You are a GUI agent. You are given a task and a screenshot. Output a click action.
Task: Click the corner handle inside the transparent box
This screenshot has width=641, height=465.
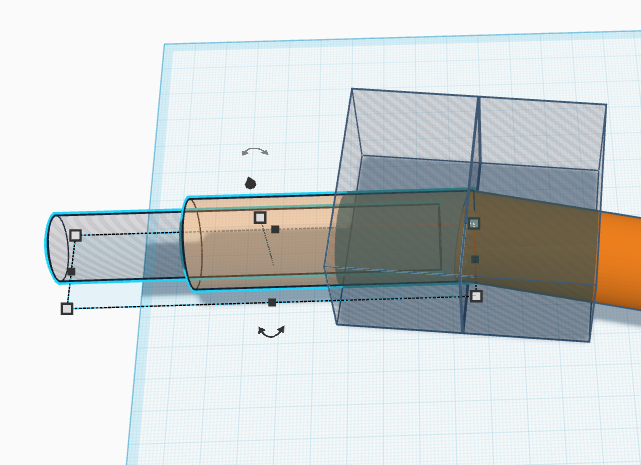click(x=473, y=223)
